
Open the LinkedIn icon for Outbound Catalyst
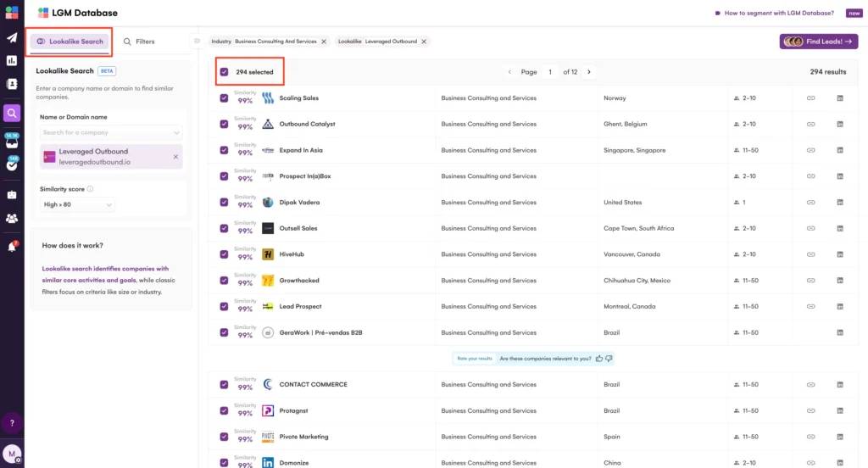coord(840,125)
